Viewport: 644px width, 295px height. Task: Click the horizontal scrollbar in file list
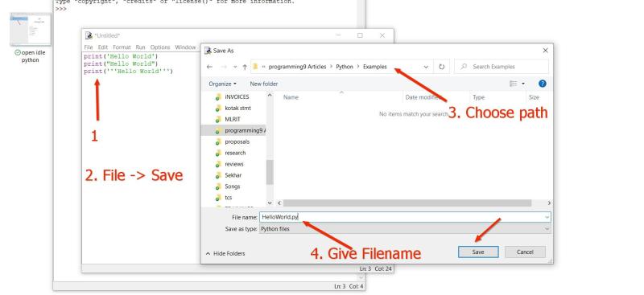[407, 203]
